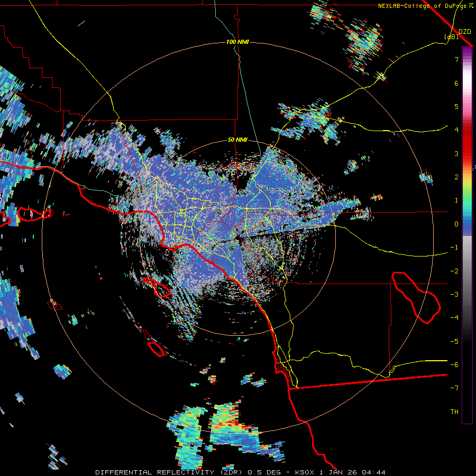This screenshot has height=476, width=476.
Task: Click the 6 value on color scale
Action: 456,83
